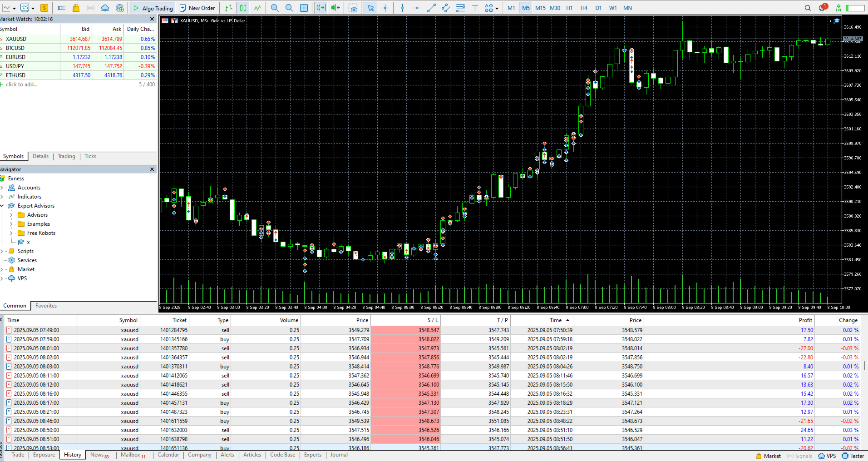This screenshot has height=462, width=868.
Task: Close the Navigator panel
Action: tap(152, 169)
